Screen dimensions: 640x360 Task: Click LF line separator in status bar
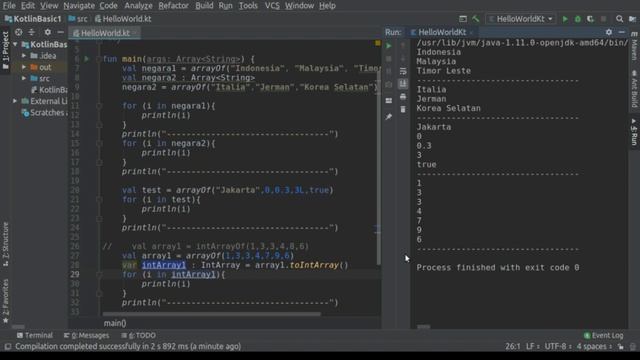click(x=532, y=347)
